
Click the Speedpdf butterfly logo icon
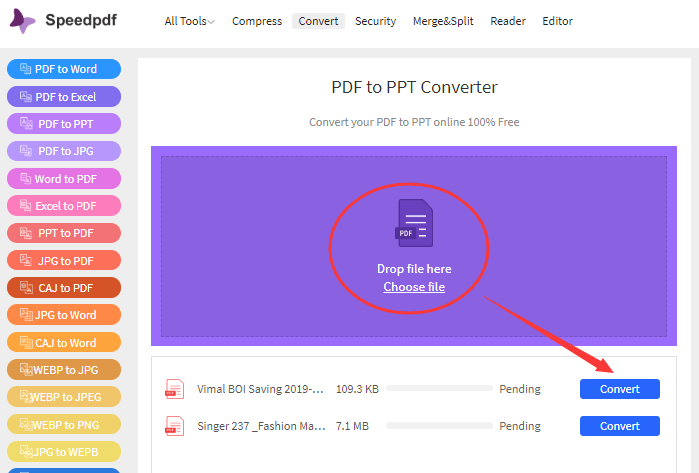click(x=22, y=21)
